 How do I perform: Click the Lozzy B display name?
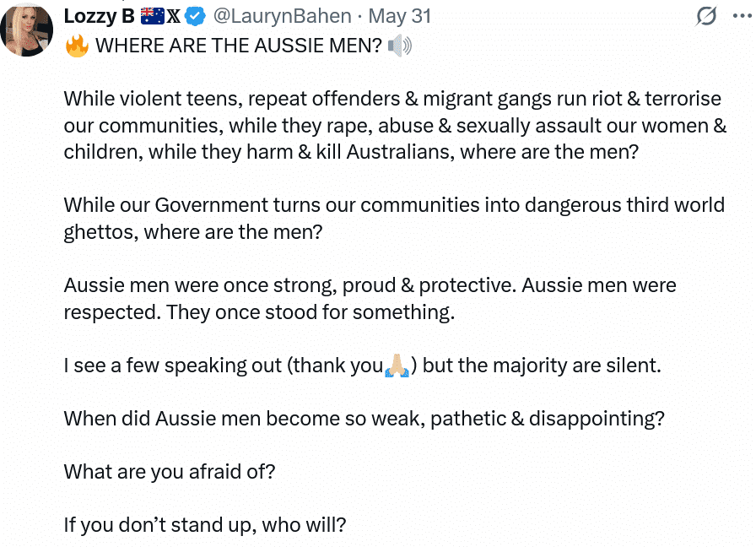click(x=100, y=16)
